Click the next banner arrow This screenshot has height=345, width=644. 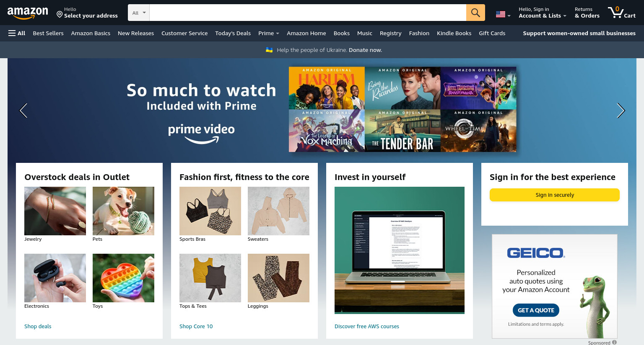[x=621, y=111]
